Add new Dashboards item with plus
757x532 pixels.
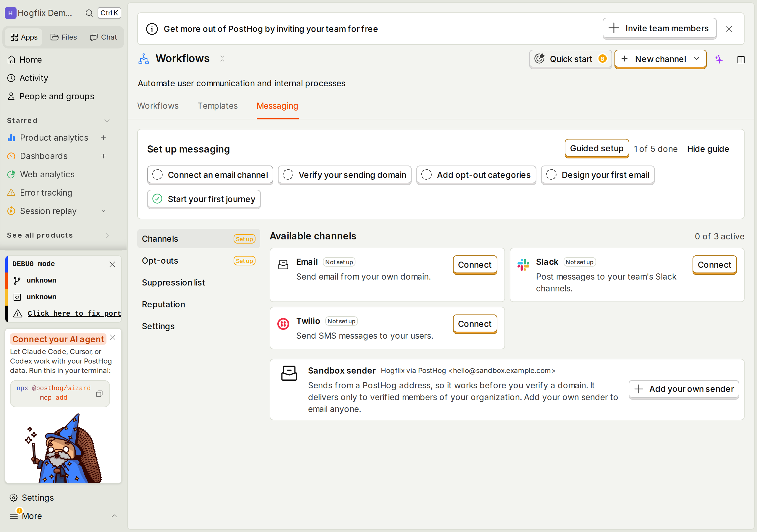(x=103, y=156)
